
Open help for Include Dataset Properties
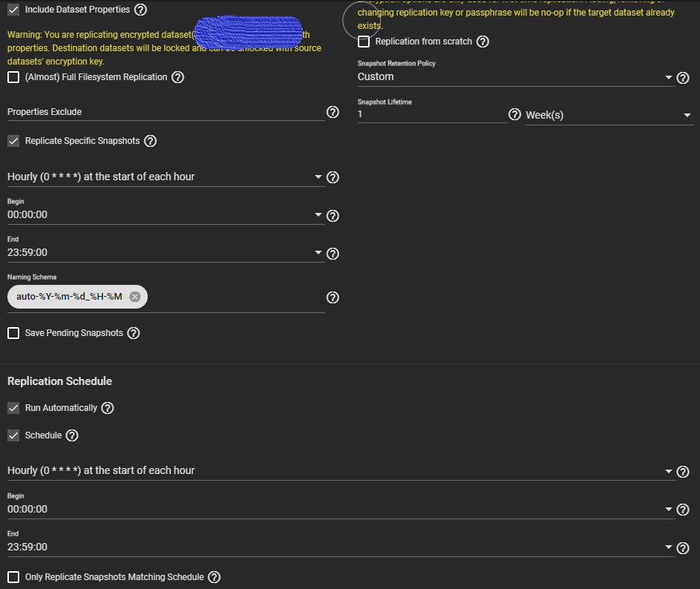pyautogui.click(x=140, y=10)
